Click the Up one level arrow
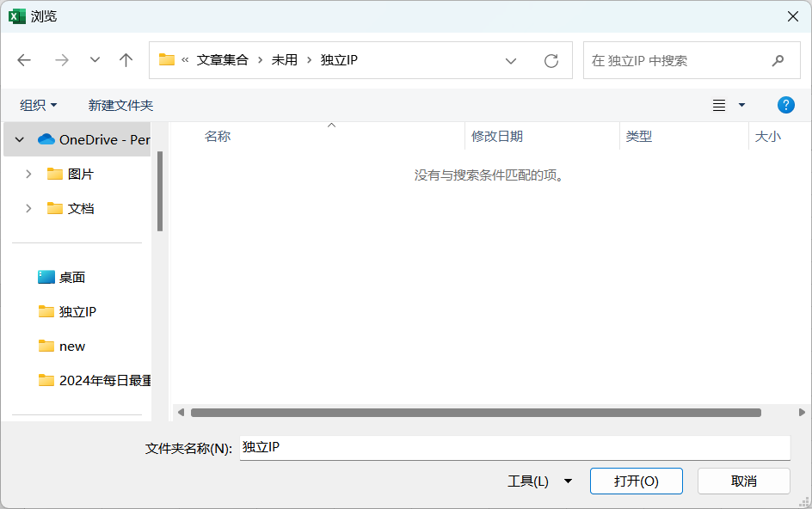Screen dimensions: 812x509 (126, 60)
